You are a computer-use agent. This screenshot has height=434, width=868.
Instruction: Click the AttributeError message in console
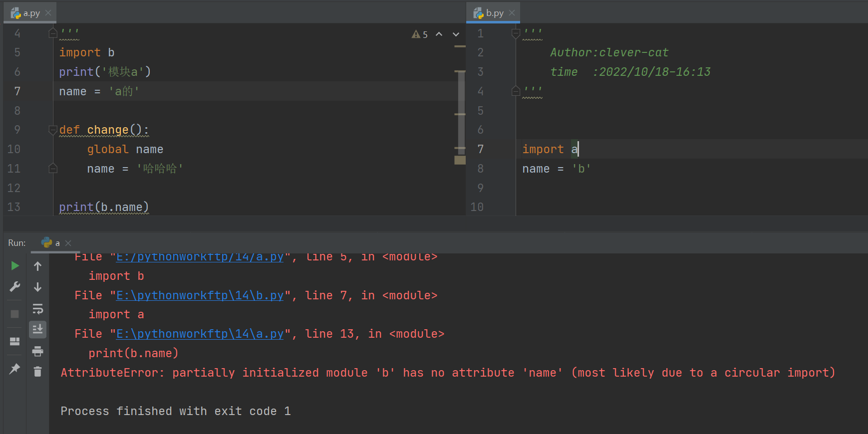click(x=448, y=373)
